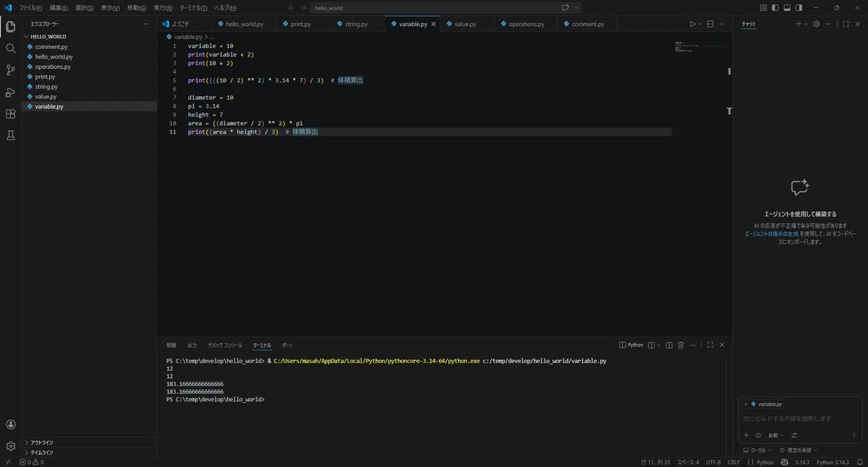
Task: Split the editor layout icon
Action: (x=710, y=24)
